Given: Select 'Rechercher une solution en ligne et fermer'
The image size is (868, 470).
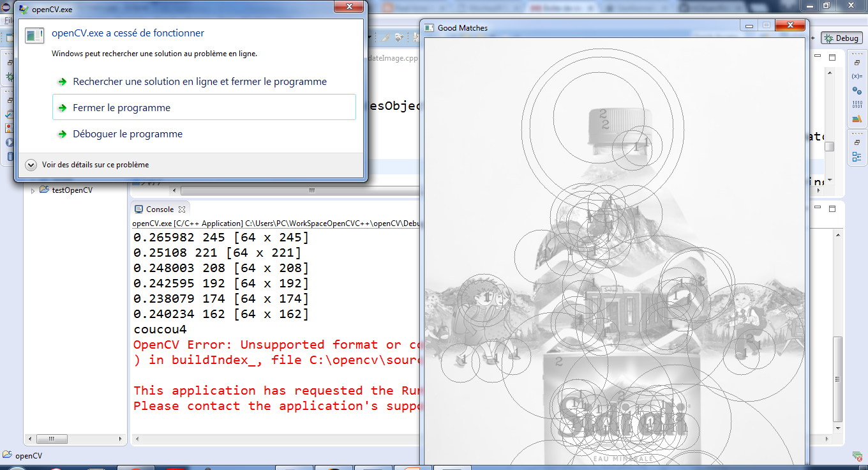Looking at the screenshot, I should tap(199, 82).
